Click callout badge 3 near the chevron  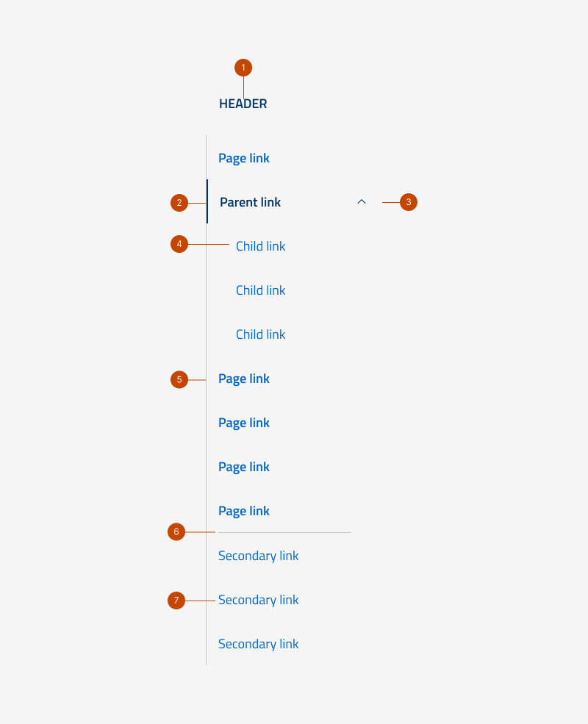tap(409, 201)
